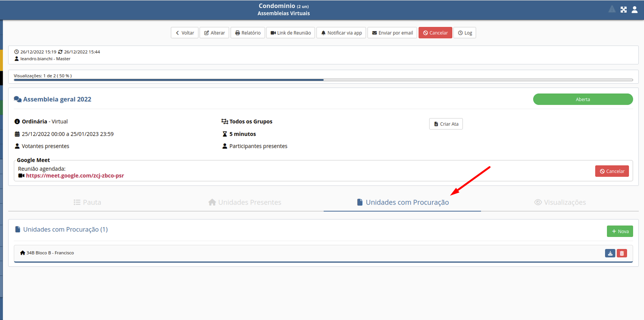The image size is (644, 320).
Task: Open the Google Meet meeting link
Action: pos(75,176)
